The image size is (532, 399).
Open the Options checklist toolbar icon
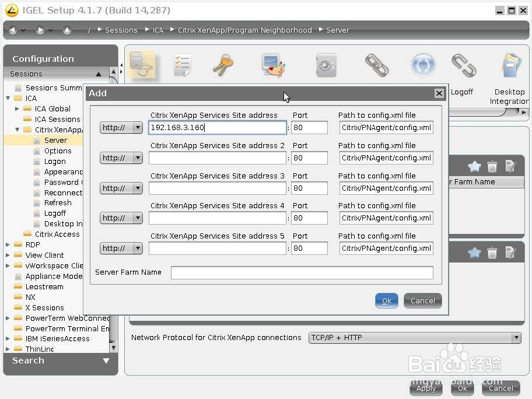(183, 65)
